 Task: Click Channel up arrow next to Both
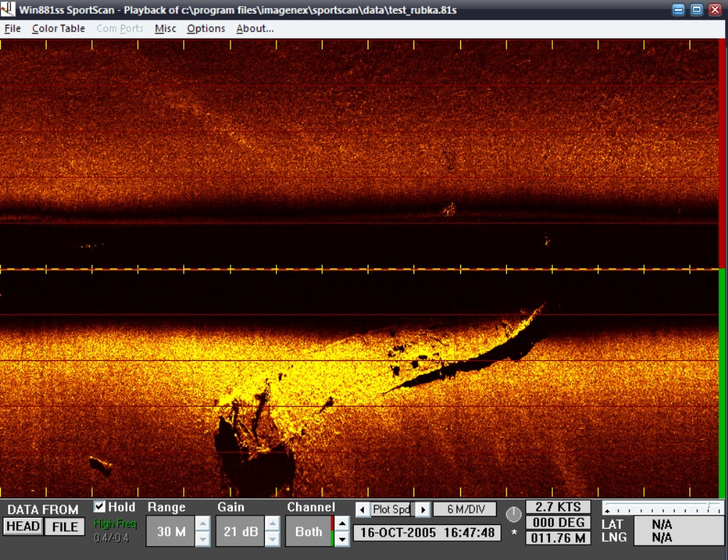point(341,524)
